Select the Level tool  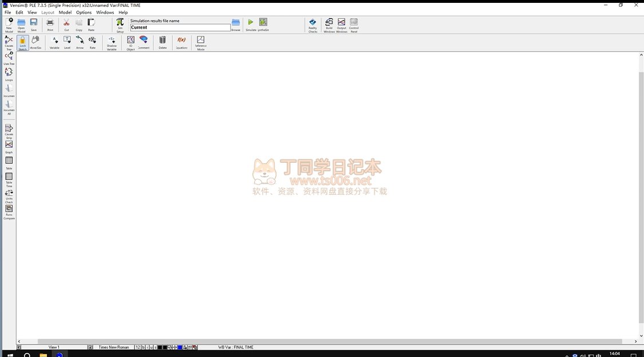coord(67,42)
